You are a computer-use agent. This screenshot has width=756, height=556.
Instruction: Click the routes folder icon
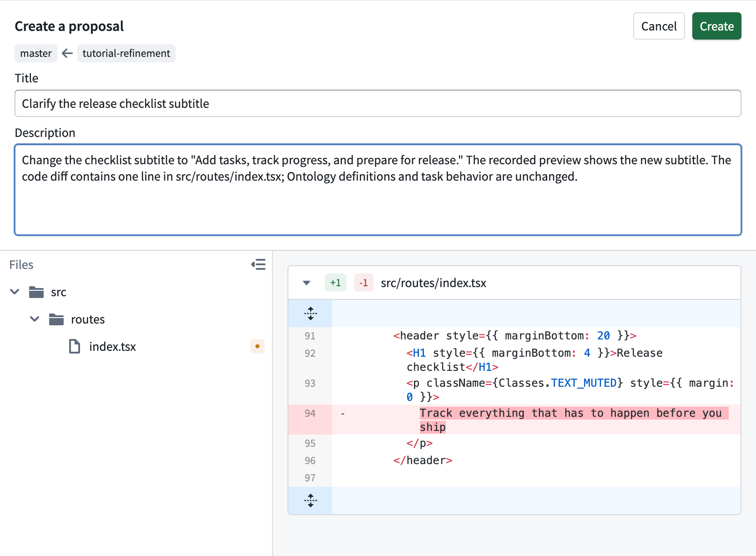point(56,319)
